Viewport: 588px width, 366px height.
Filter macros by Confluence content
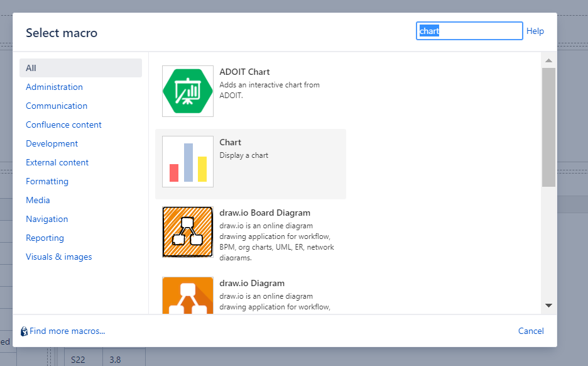click(63, 125)
